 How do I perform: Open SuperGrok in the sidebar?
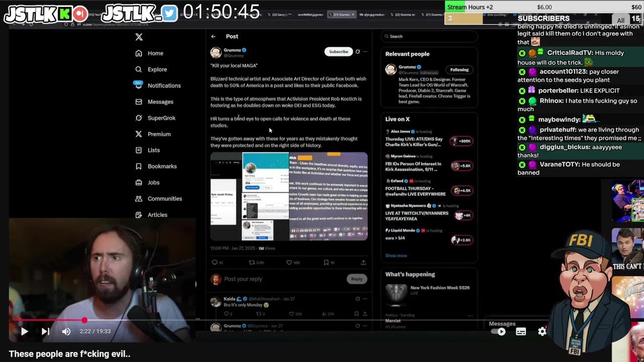pyautogui.click(x=155, y=118)
